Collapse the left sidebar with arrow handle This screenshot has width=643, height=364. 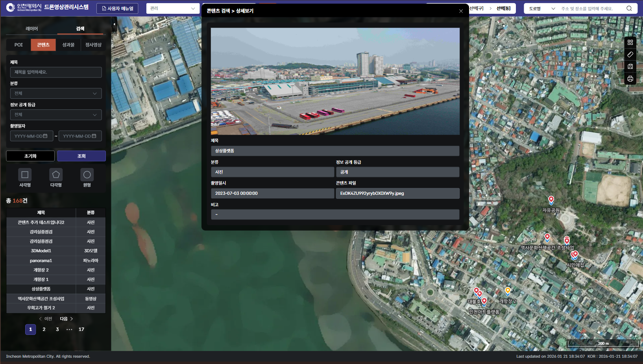[x=114, y=24]
